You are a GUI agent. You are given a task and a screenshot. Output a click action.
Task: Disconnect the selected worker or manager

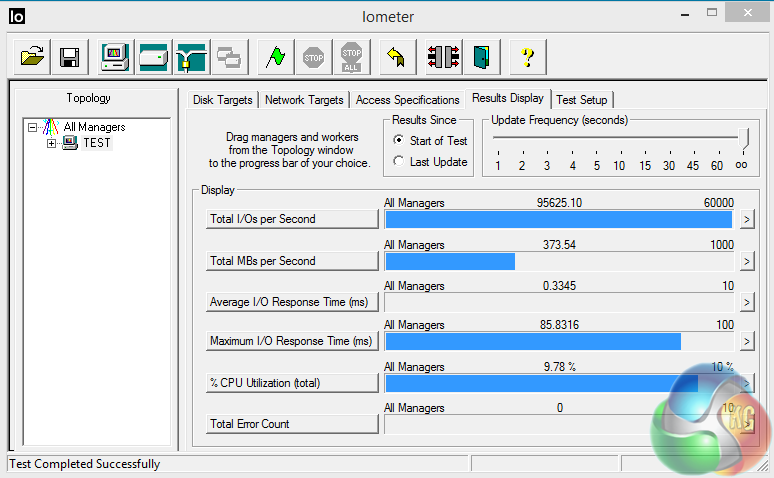pos(443,57)
